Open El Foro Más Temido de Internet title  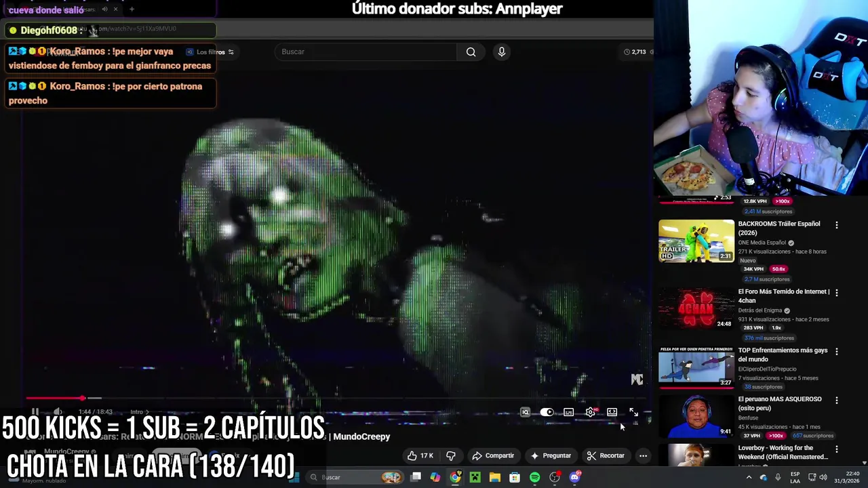click(783, 296)
